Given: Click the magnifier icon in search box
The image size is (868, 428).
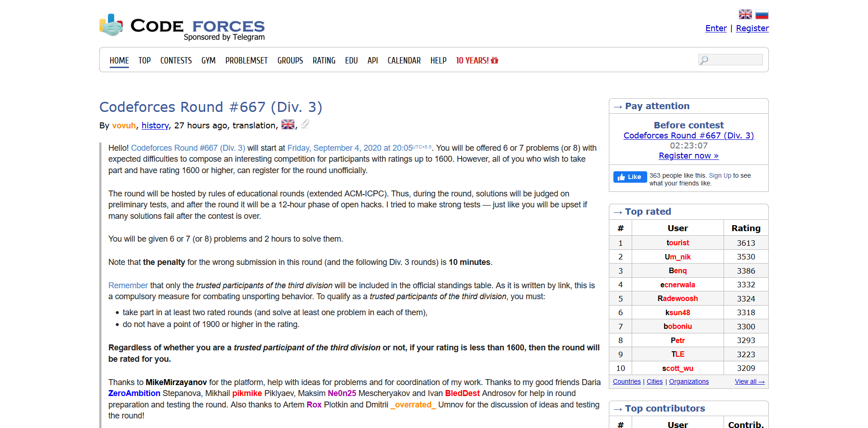Looking at the screenshot, I should tap(704, 60).
